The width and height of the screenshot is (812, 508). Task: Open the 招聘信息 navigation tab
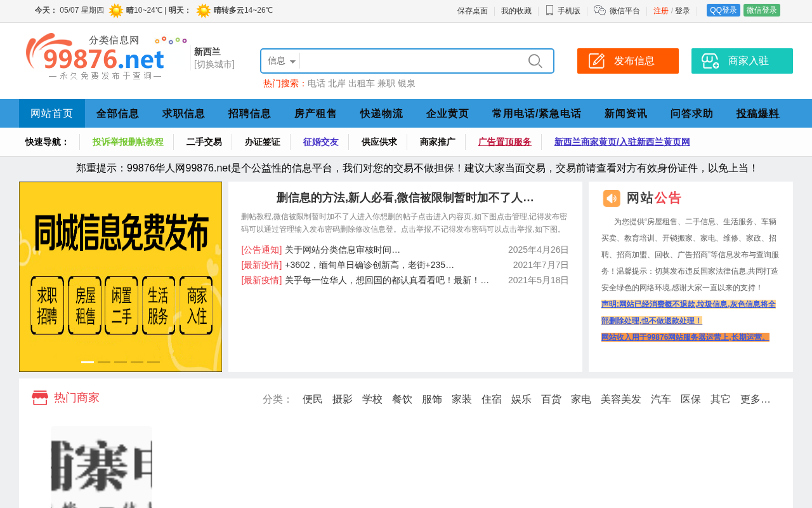[249, 114]
